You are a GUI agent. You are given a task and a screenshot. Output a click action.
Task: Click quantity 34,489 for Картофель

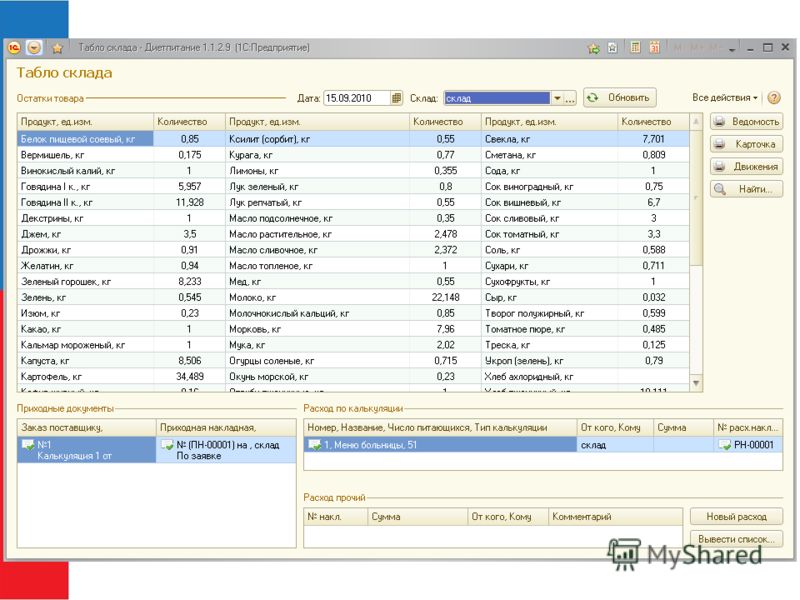189,377
